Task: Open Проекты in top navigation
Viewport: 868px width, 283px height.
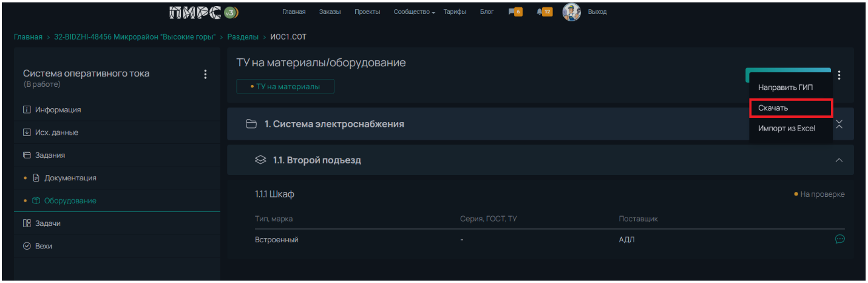Action: [367, 12]
